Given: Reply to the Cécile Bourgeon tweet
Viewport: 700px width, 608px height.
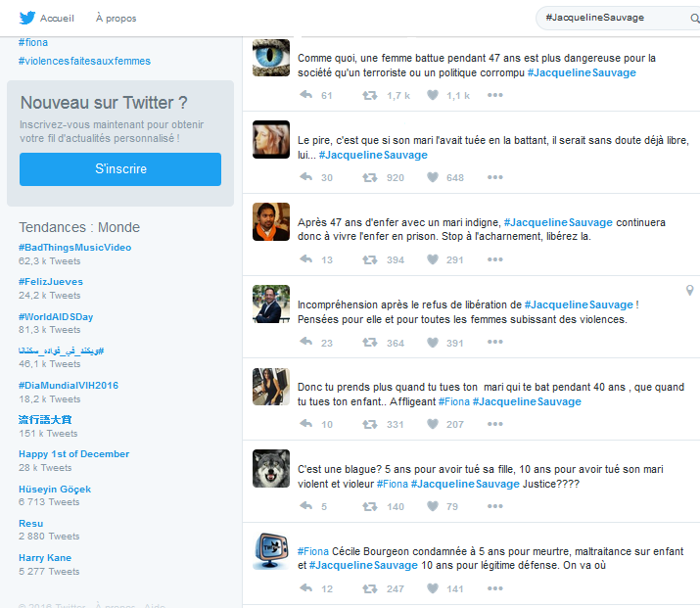Looking at the screenshot, I should pyautogui.click(x=306, y=588).
